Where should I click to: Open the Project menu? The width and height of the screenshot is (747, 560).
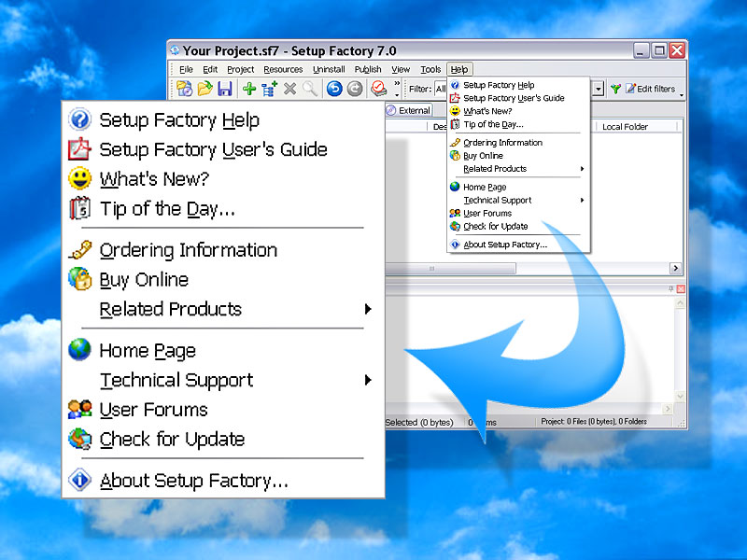tap(241, 69)
